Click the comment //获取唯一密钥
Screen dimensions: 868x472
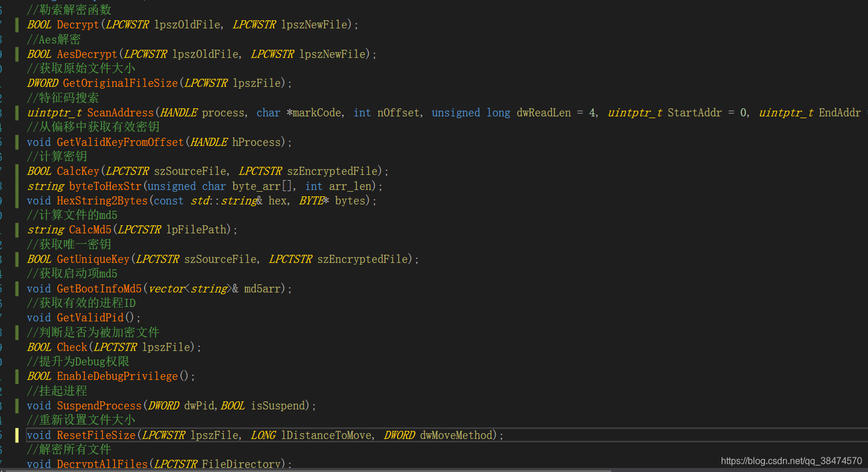click(69, 244)
